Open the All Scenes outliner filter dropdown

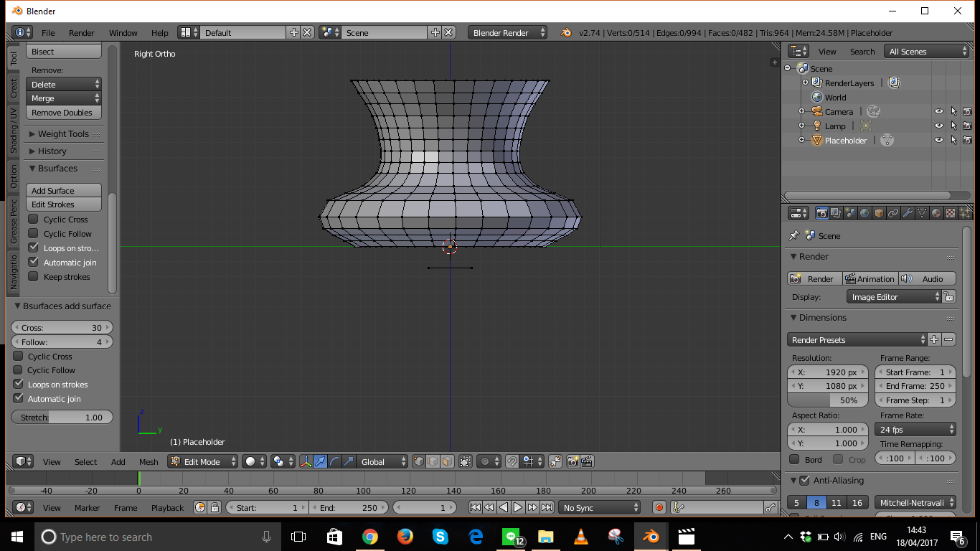click(x=928, y=51)
